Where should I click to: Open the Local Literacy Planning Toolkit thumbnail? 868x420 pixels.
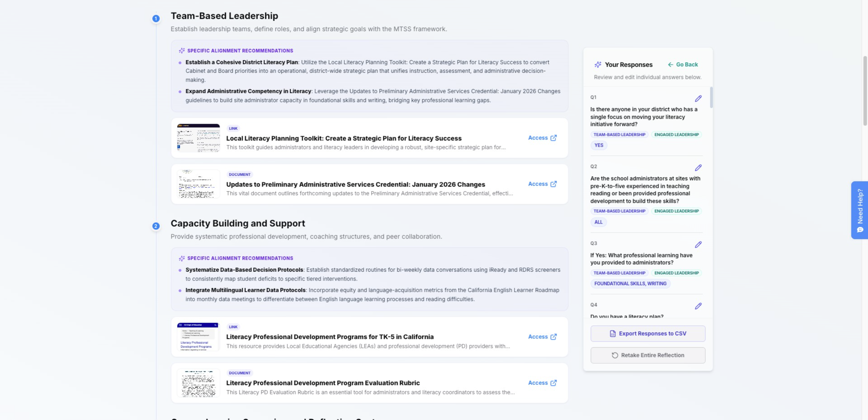[x=198, y=138]
